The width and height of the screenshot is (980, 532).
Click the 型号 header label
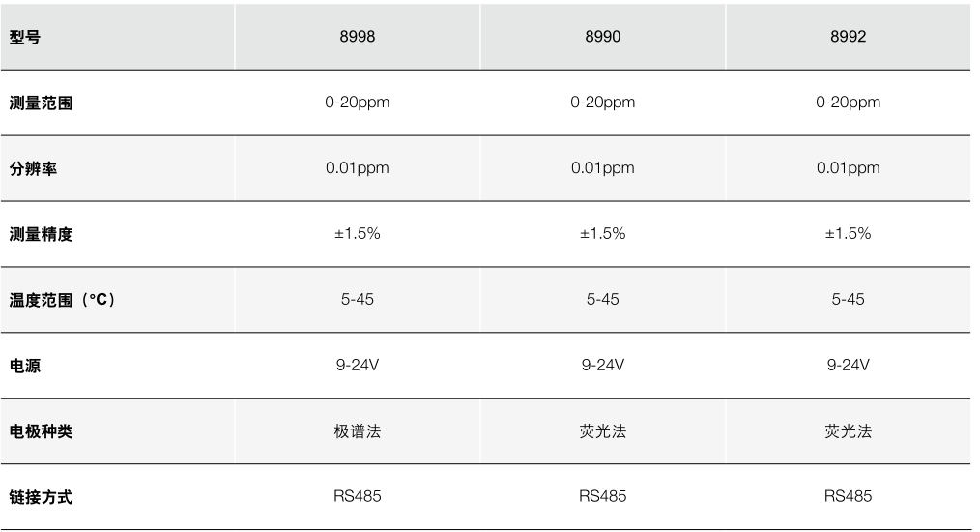tap(25, 38)
